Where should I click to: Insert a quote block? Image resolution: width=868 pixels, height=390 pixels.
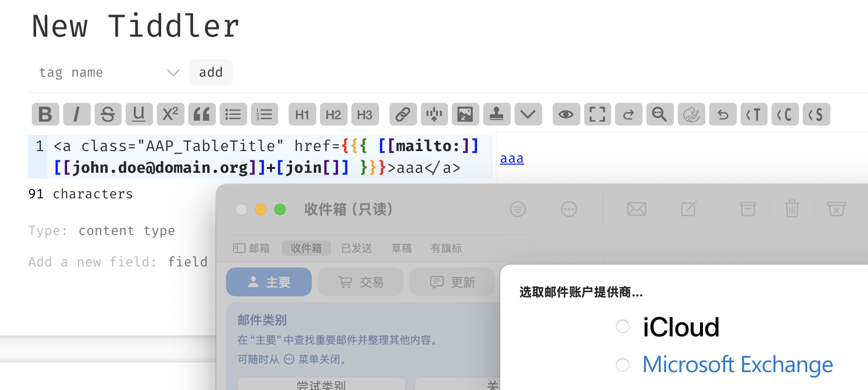pos(202,114)
